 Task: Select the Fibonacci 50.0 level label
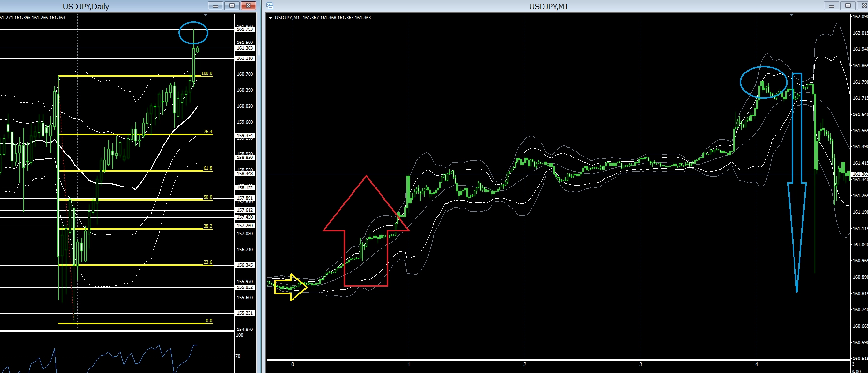[x=208, y=197]
